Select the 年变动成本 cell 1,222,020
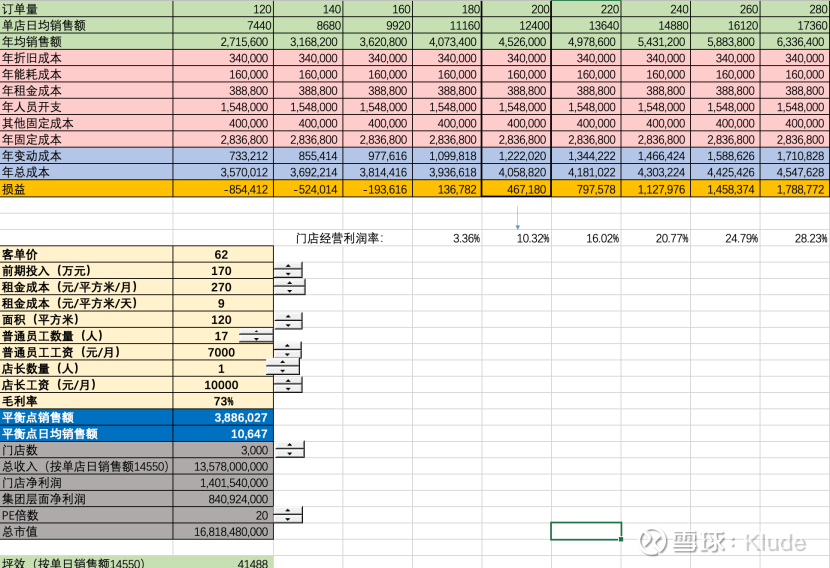Viewport: 830px width, 568px height. pyautogui.click(x=516, y=156)
